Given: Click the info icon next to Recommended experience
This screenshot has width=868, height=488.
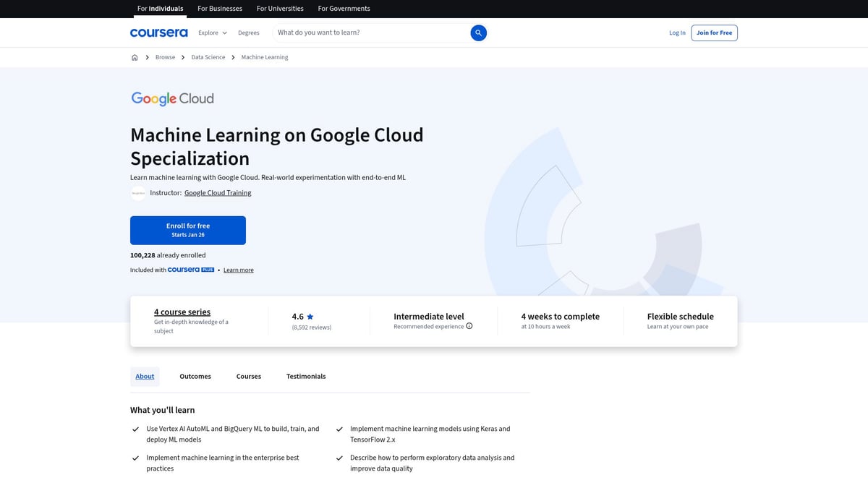Looking at the screenshot, I should 469,326.
